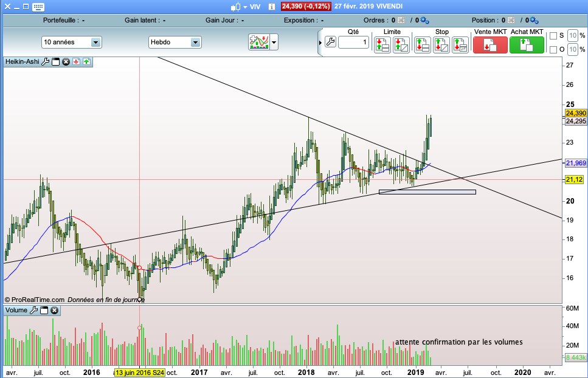
Task: Click the Heikin-Ashi panel label
Action: [x=22, y=62]
